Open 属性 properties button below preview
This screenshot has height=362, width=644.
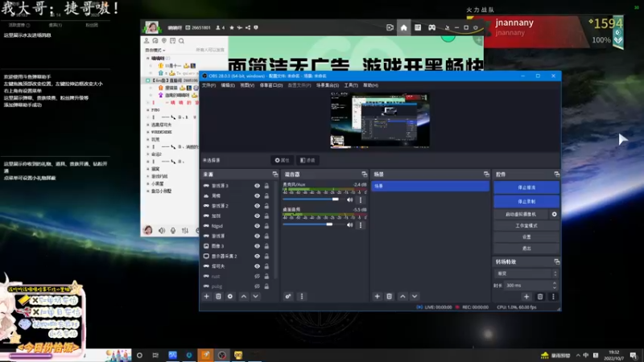coord(283,160)
